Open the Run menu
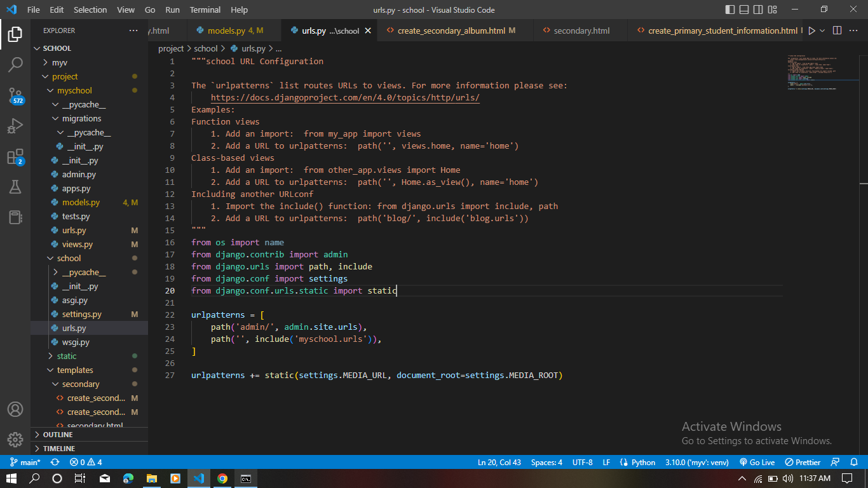This screenshot has height=488, width=868. [x=172, y=10]
